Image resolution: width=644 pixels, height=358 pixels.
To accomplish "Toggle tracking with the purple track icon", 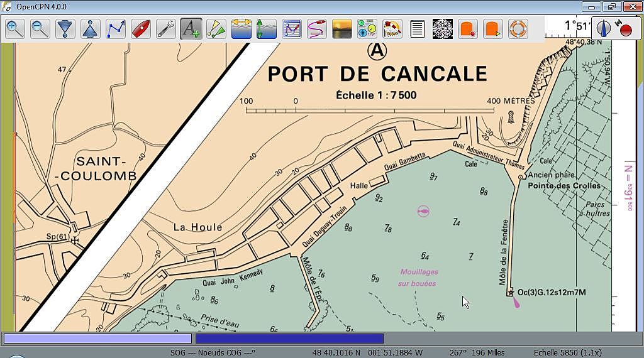I will [x=317, y=29].
